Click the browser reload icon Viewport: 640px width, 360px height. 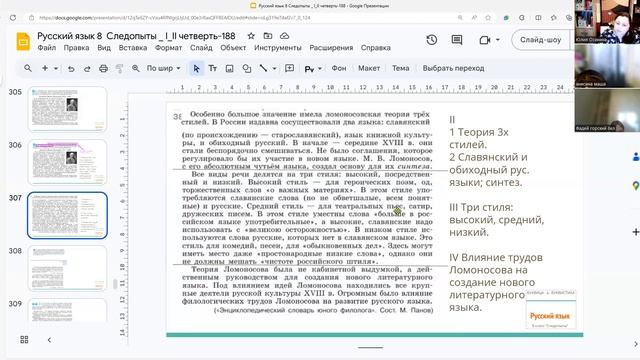click(x=13, y=18)
